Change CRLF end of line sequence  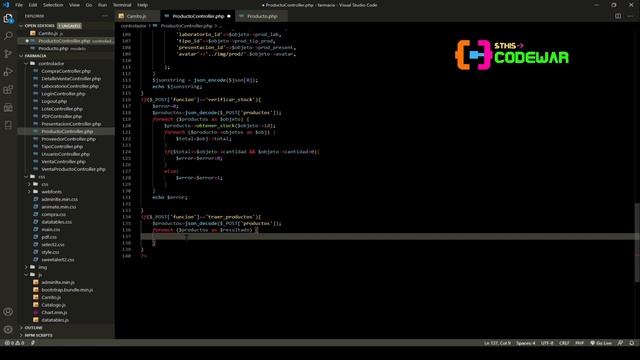564,343
